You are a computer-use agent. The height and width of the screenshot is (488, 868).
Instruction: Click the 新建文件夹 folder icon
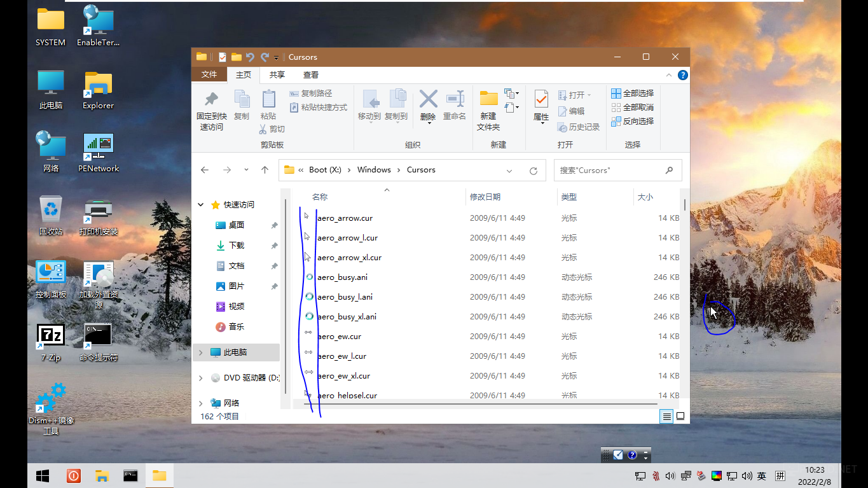pos(488,99)
